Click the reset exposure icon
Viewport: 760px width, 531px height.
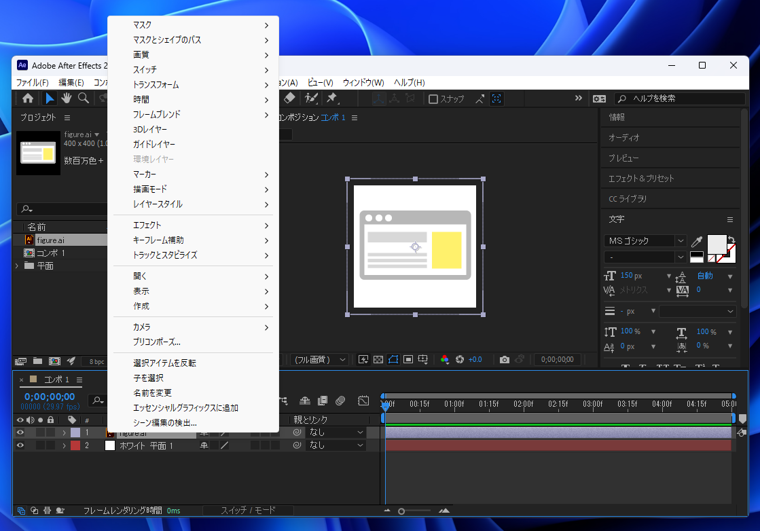[x=459, y=359]
